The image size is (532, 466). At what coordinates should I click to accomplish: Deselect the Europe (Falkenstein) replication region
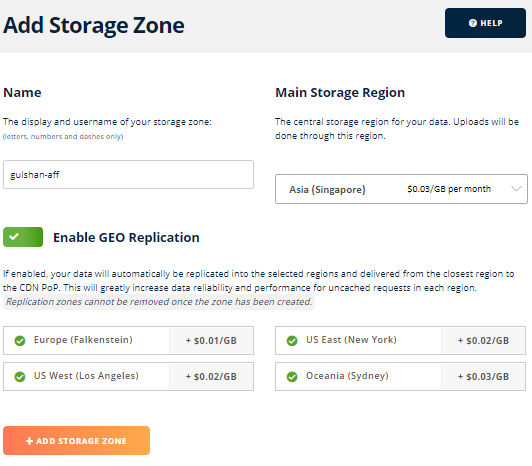pos(128,340)
